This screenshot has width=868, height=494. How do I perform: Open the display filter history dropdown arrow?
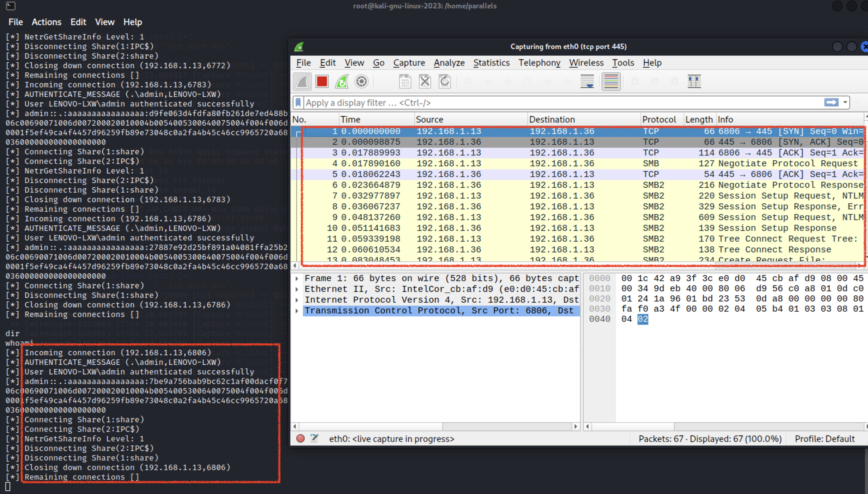[845, 103]
